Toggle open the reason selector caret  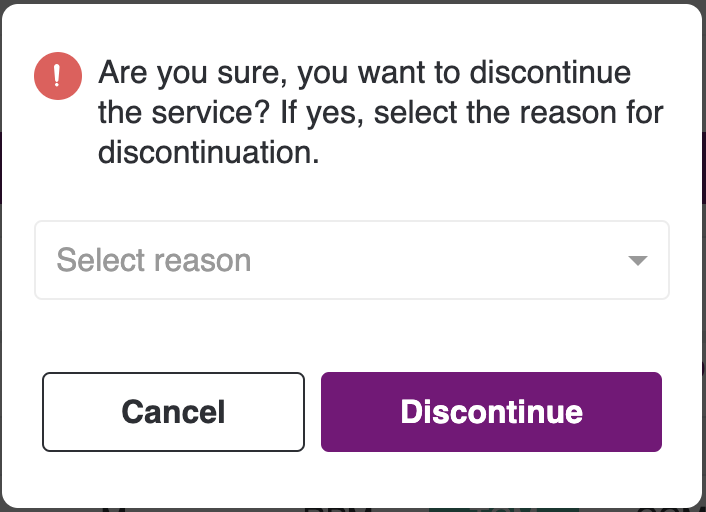click(x=638, y=260)
